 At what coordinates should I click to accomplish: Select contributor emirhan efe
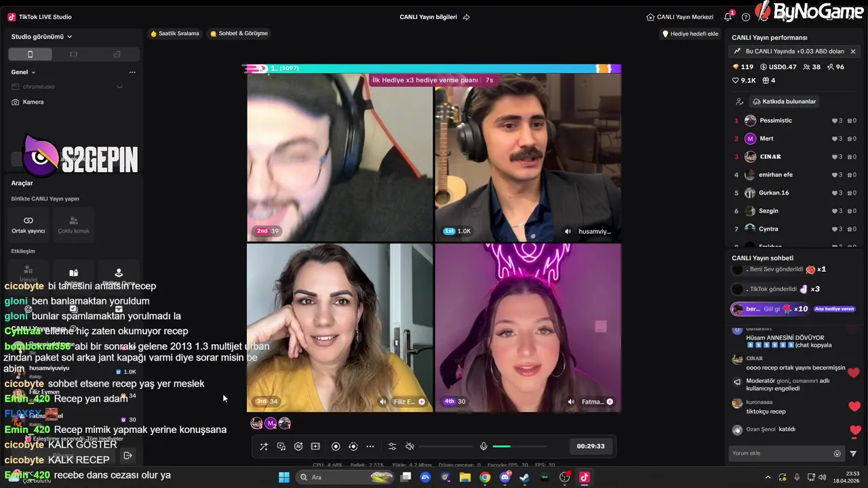click(x=795, y=175)
